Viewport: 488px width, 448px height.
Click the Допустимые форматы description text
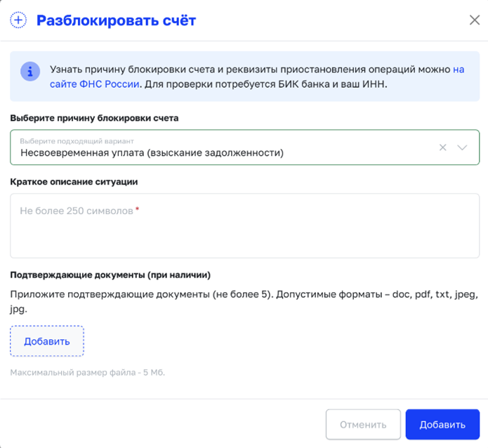[x=244, y=301]
